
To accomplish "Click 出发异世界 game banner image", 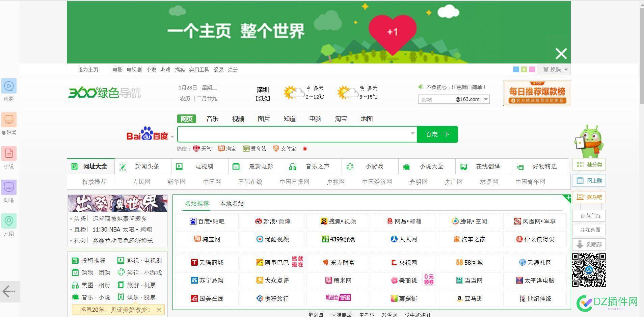I will (117, 203).
